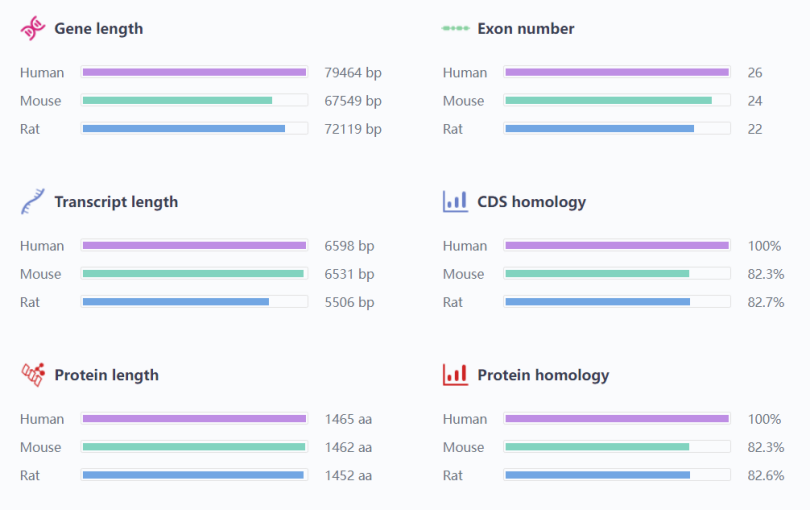Click the 1465 aa human protein value
Image resolution: width=811 pixels, height=510 pixels.
click(348, 419)
